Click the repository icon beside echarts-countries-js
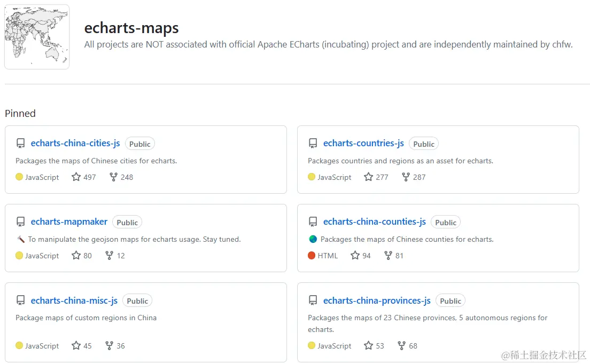 (313, 143)
